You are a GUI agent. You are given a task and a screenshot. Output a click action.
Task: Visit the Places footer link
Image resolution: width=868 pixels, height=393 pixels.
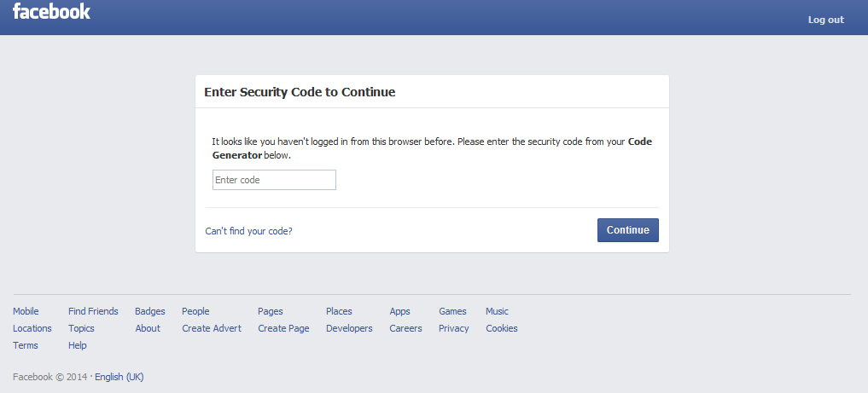[339, 311]
